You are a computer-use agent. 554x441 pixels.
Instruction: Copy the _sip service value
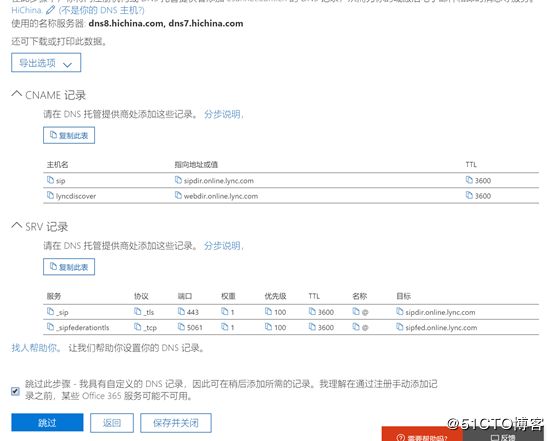pyautogui.click(x=50, y=311)
